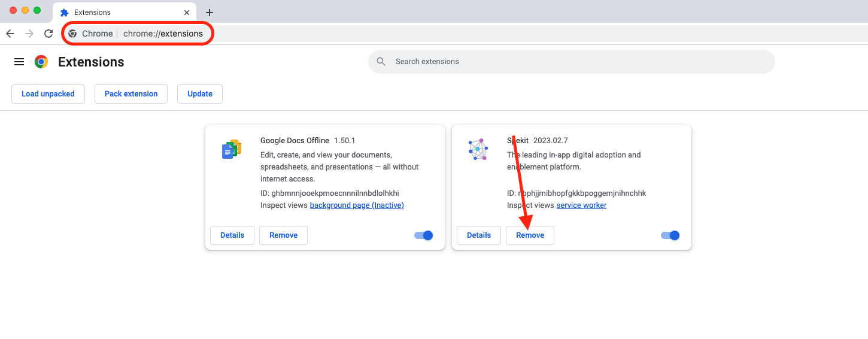Screen dimensions: 868x339
Task: Click the version text 1.50.1
Action: [x=345, y=141]
